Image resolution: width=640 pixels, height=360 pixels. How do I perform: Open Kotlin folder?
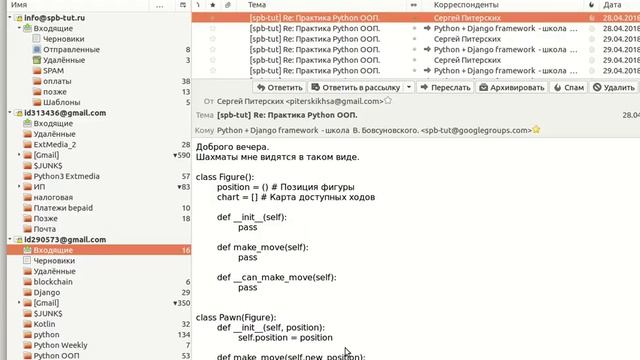click(44, 324)
